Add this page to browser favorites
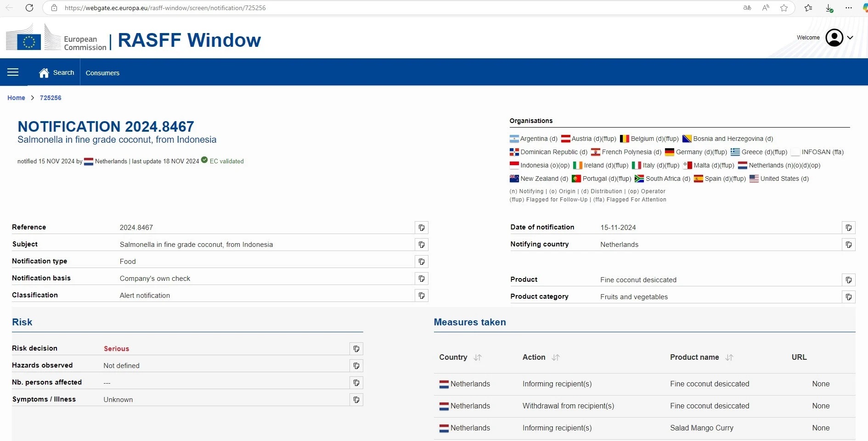The height and width of the screenshot is (441, 868). [x=784, y=8]
